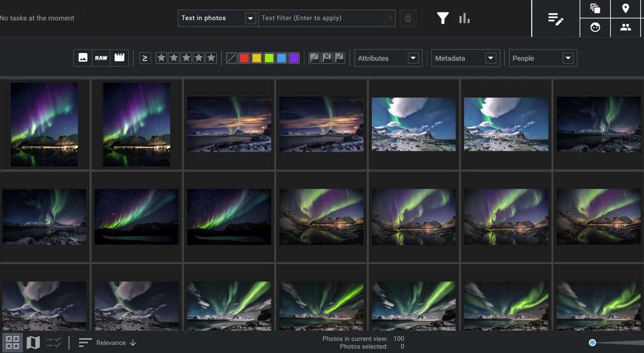Click the sort lines icon
Image resolution: width=644 pixels, height=353 pixels.
(x=85, y=343)
